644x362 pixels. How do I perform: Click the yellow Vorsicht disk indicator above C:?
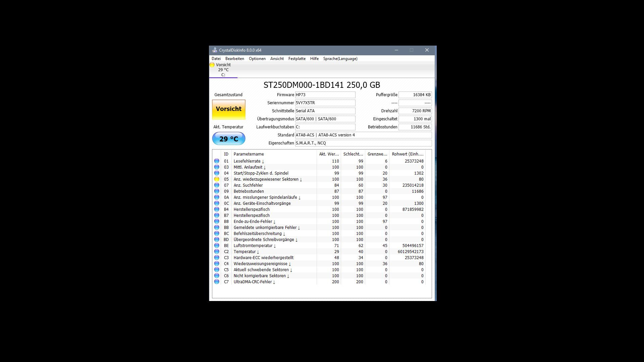(212, 65)
